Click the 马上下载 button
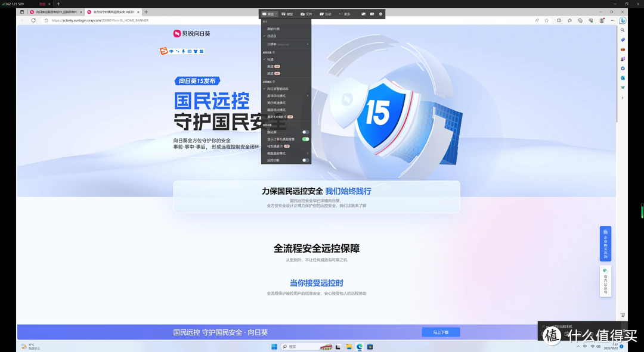This screenshot has height=352, width=644. 441,332
